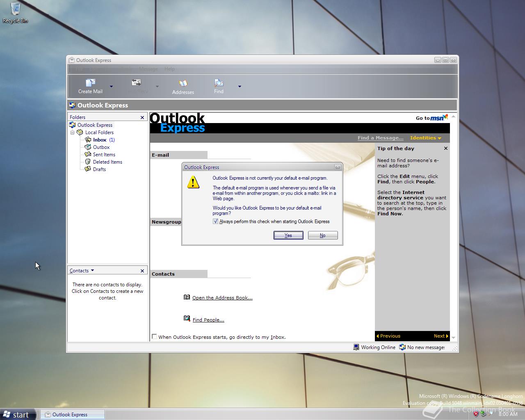Click Yes in the default program dialog

coord(288,235)
